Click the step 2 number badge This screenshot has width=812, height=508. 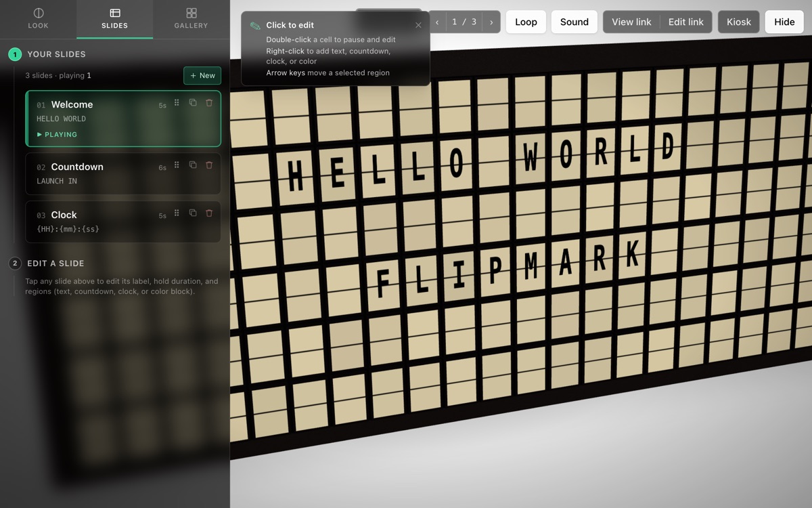point(15,263)
